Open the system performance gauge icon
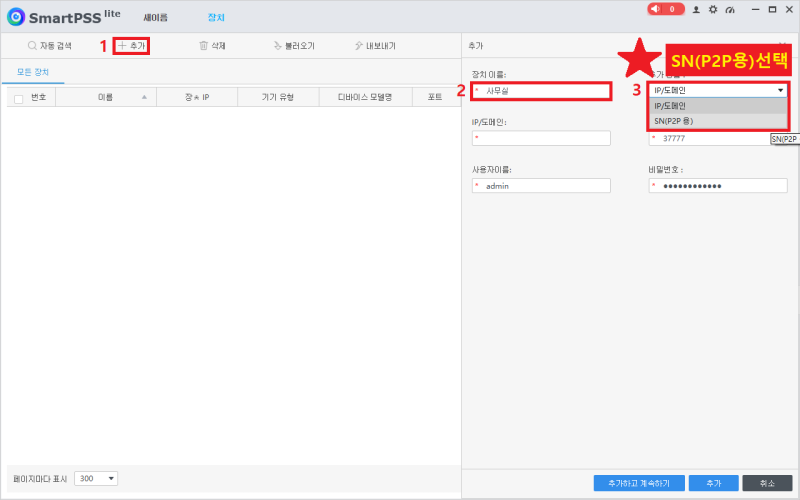Screen dimensions: 800x500 730,9
